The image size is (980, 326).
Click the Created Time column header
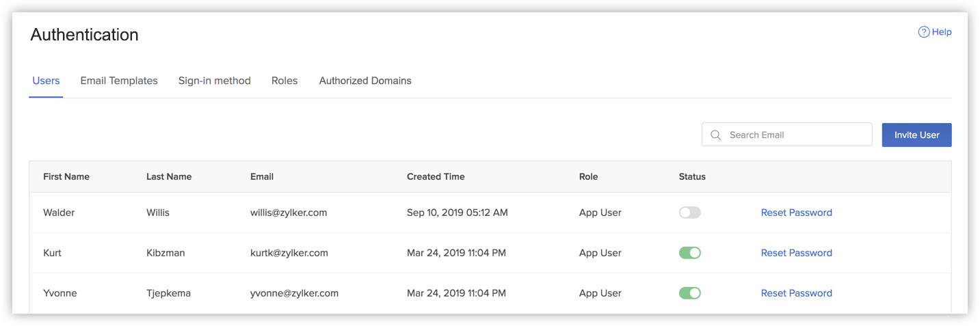(x=436, y=176)
